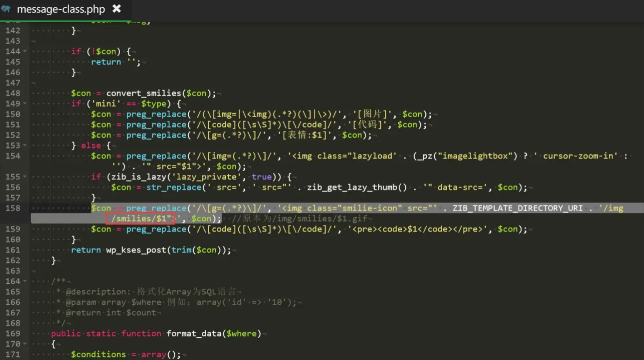Screen dimensions: 644x360
Task: Collapse the if (!$con) block at line 144
Action: pos(25,51)
